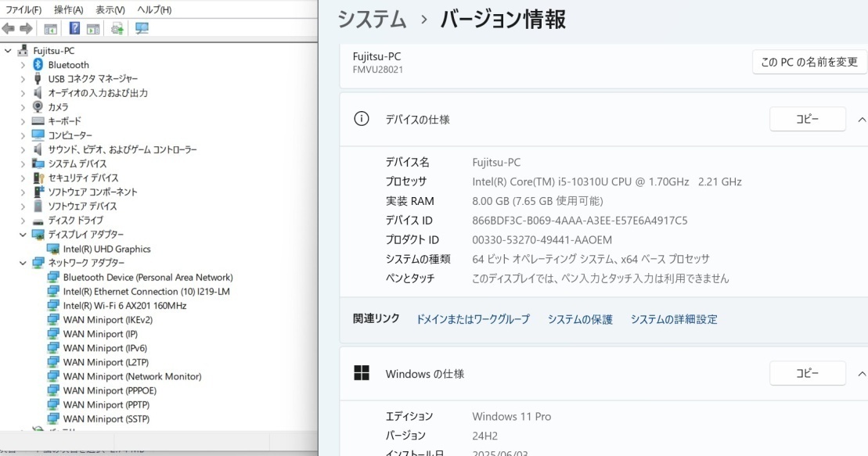Open the 表示(V) menu
This screenshot has height=456, width=868.
pyautogui.click(x=110, y=9)
